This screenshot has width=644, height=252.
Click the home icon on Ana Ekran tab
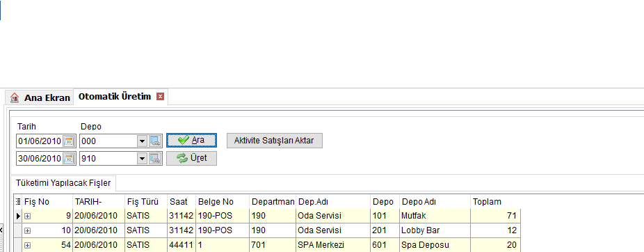coord(15,98)
